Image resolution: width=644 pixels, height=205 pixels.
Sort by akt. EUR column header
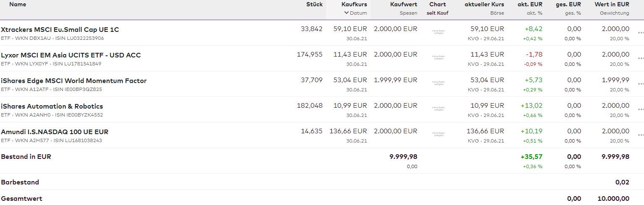click(530, 5)
